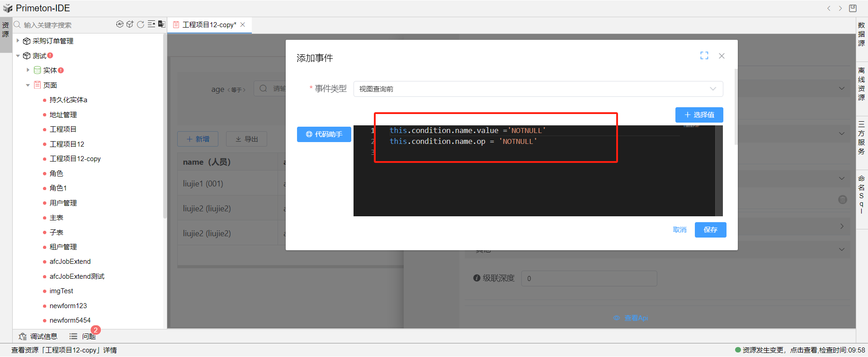Click the AI assistant icon in resource toolbar
The image size is (868, 357).
[119, 24]
